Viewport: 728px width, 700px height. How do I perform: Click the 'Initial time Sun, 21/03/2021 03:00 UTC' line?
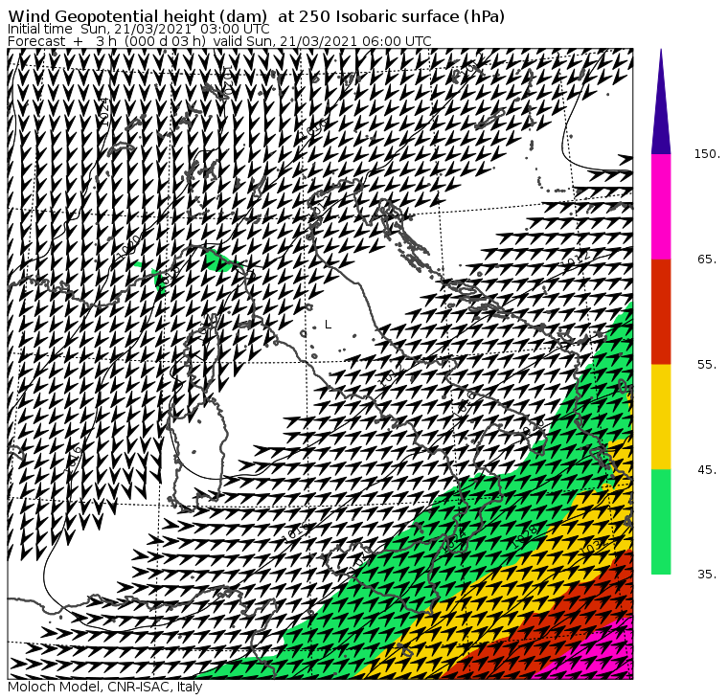(138, 29)
